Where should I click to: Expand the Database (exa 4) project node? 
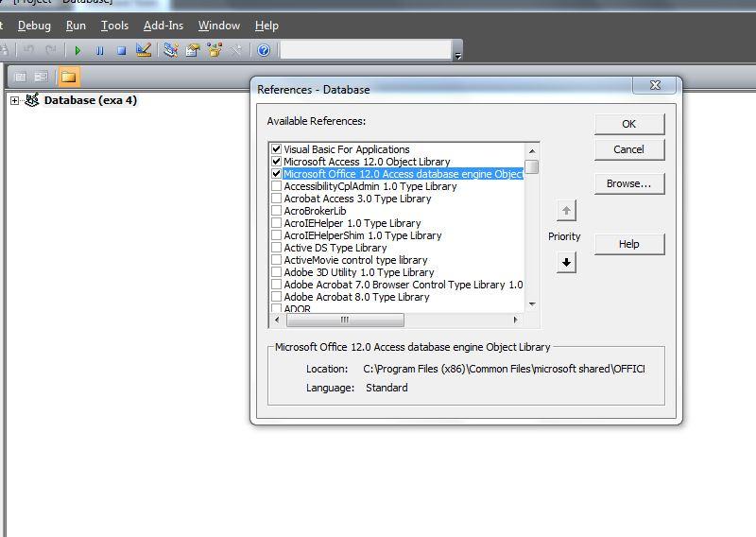pyautogui.click(x=14, y=100)
